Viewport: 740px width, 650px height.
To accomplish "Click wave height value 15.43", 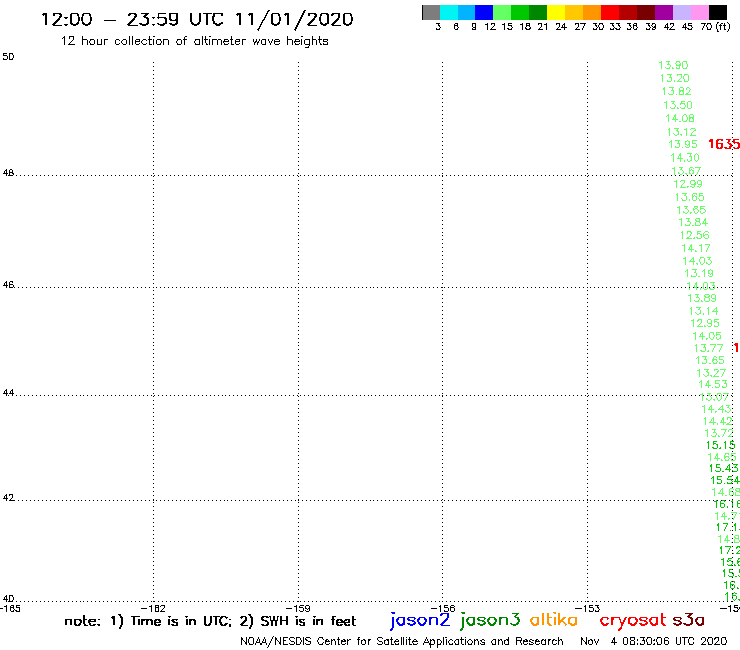I will click(x=723, y=468).
